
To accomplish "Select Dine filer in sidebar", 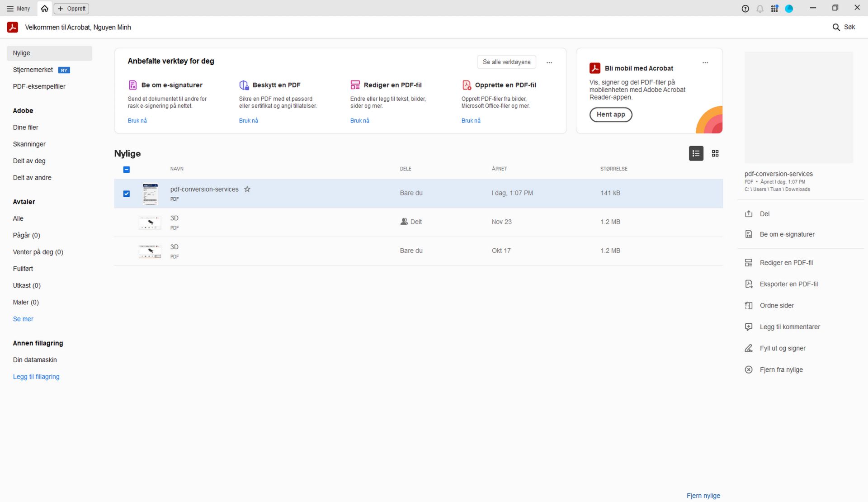I will point(26,128).
